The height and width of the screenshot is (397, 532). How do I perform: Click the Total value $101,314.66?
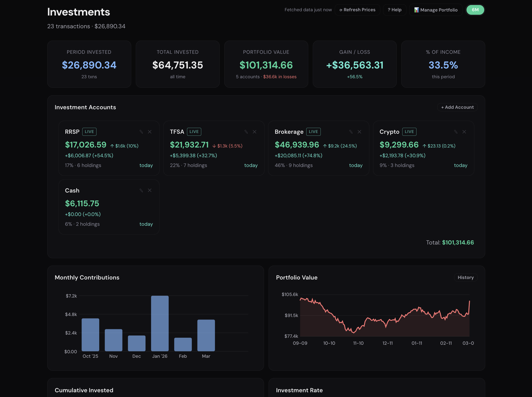458,242
